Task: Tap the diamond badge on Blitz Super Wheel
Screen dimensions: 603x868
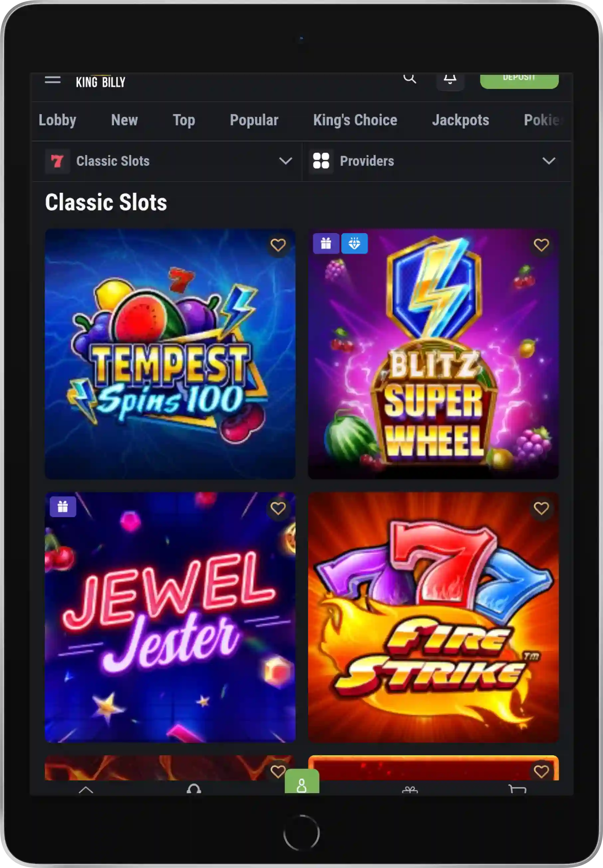Action: (x=354, y=244)
